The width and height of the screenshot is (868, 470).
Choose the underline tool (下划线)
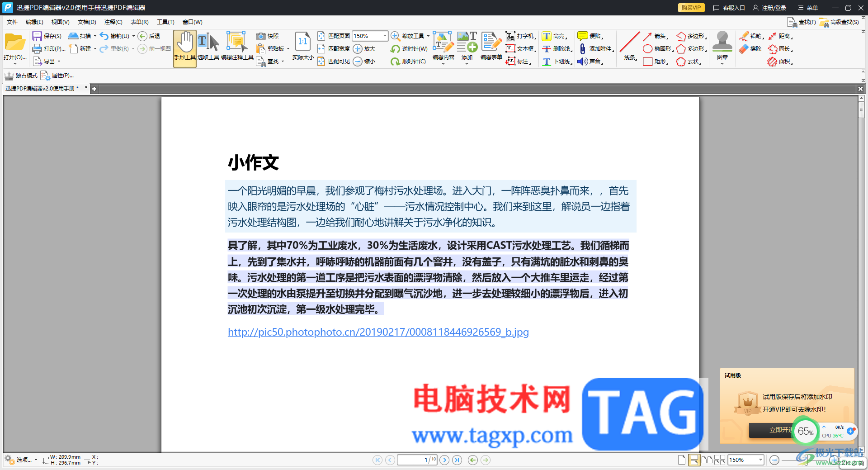(557, 62)
